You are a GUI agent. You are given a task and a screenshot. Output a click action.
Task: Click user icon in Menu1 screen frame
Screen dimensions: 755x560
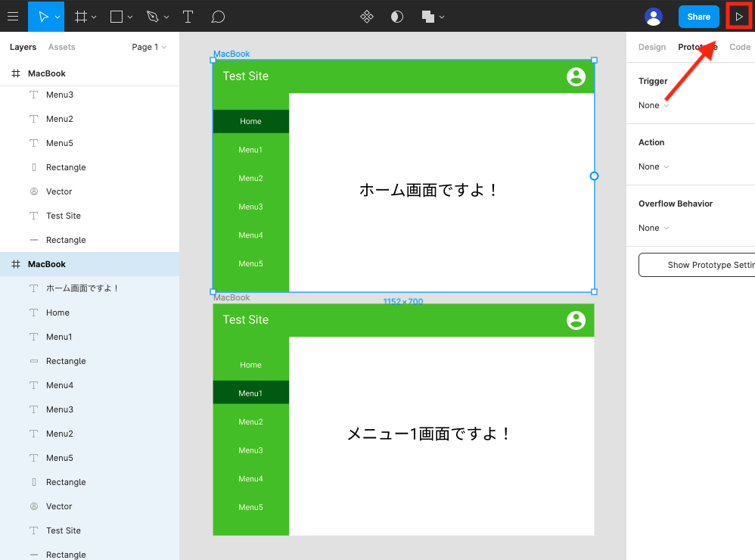tap(576, 320)
